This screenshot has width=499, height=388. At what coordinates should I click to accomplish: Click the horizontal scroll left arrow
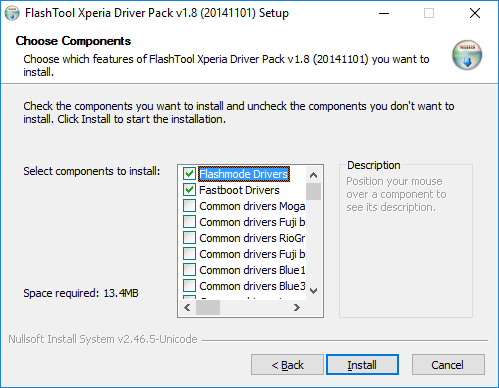point(187,307)
